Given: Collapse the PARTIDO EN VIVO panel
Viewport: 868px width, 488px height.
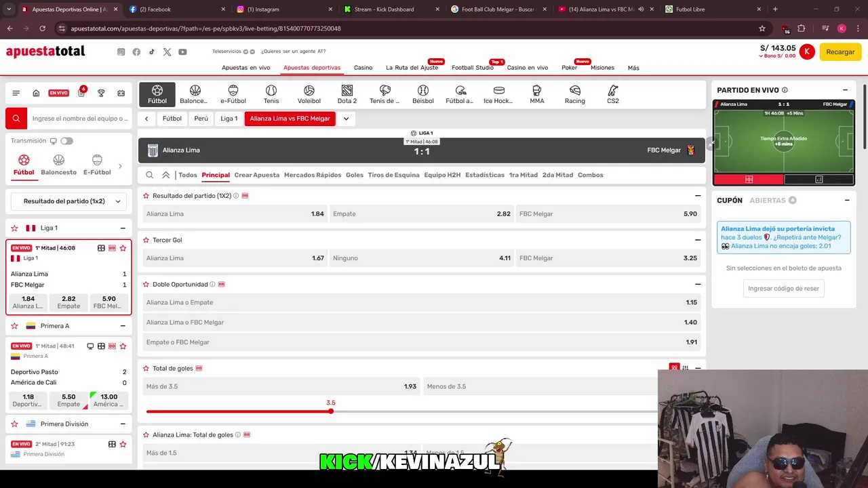Looking at the screenshot, I should tap(845, 90).
